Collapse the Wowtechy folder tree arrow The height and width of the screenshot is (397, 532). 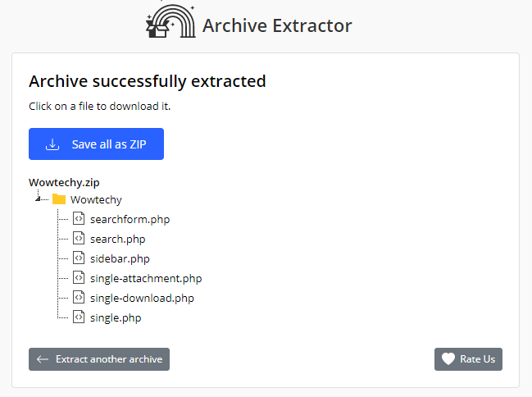click(x=38, y=198)
